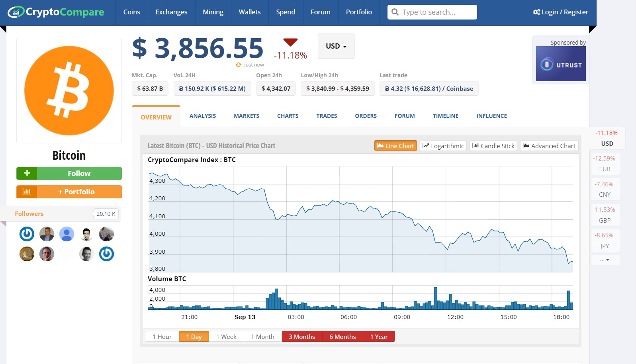The width and height of the screenshot is (636, 364).
Task: Click the refresh icon next to Just now
Action: 239,65
